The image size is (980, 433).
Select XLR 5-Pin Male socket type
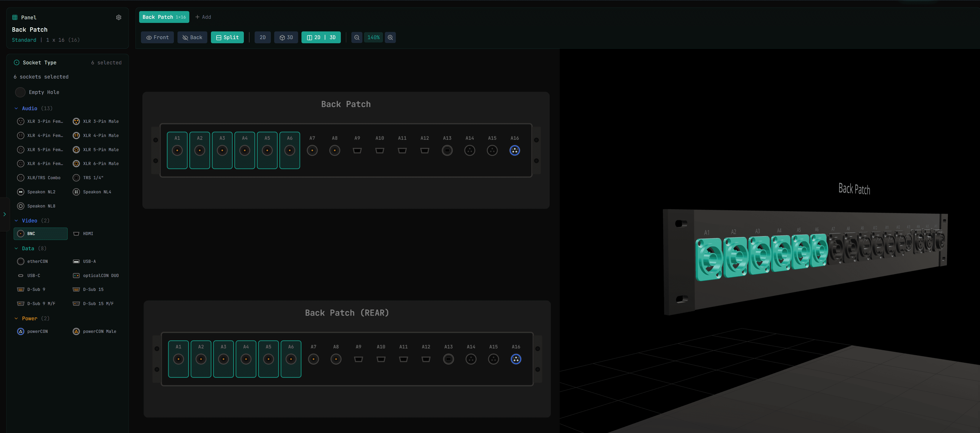click(96, 150)
